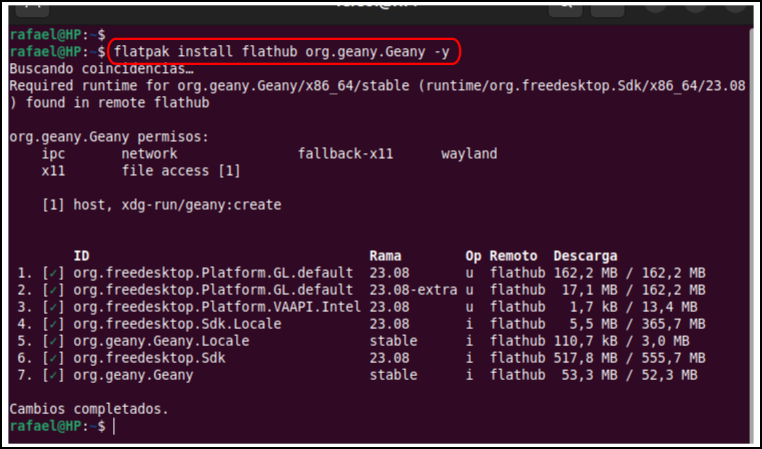Click the ') found in remote flathub' line
The width and height of the screenshot is (762, 449).
pos(109,103)
